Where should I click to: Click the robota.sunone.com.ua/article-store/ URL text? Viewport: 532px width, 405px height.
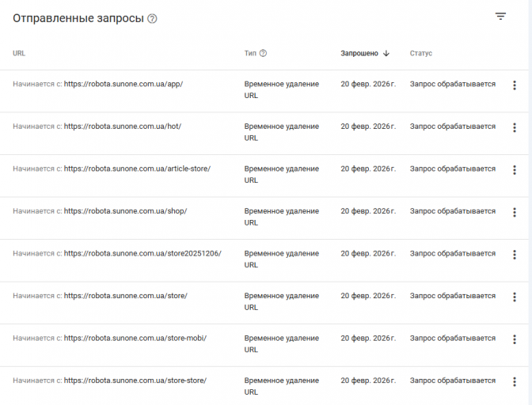click(137, 168)
